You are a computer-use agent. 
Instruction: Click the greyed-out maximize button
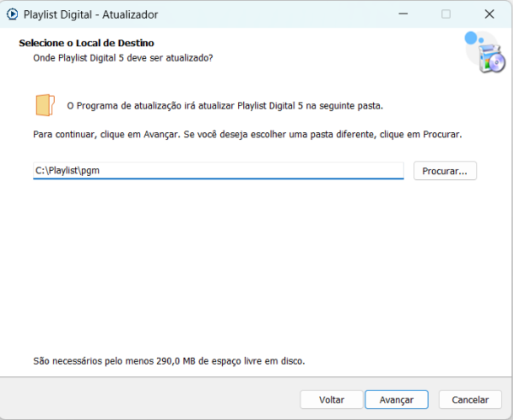coord(446,15)
